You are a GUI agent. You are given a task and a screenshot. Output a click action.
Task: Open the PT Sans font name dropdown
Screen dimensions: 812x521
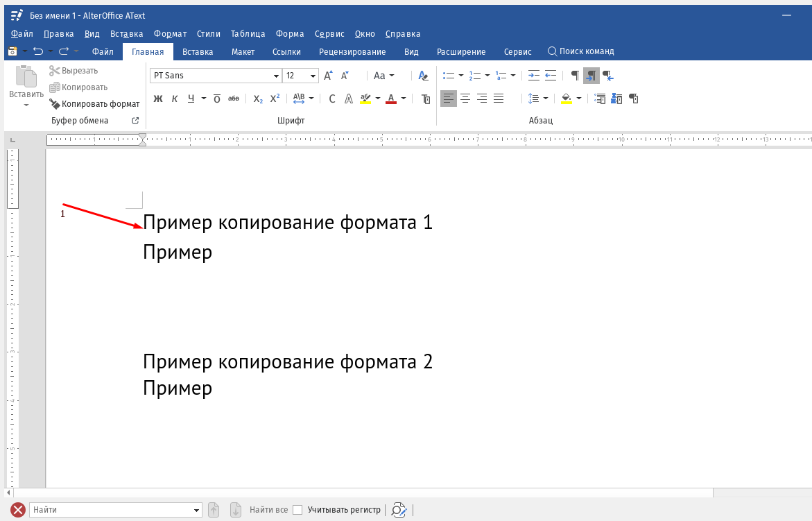[x=276, y=76]
